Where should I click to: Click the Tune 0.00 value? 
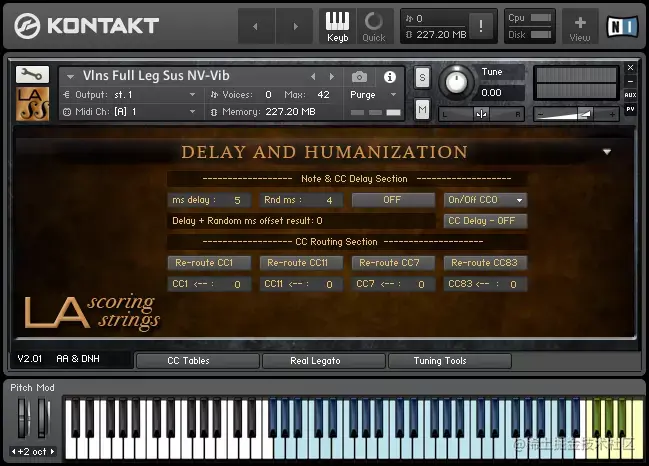tap(492, 93)
